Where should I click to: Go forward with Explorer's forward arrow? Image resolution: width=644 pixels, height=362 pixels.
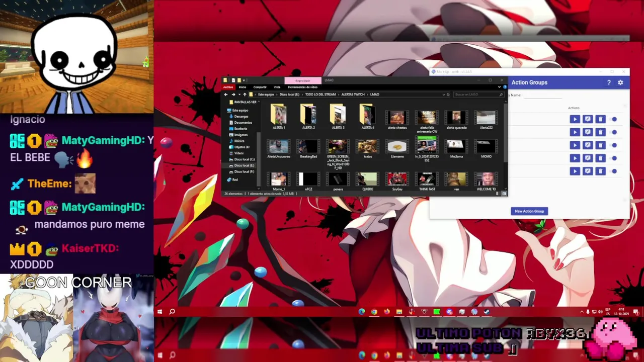pos(233,95)
